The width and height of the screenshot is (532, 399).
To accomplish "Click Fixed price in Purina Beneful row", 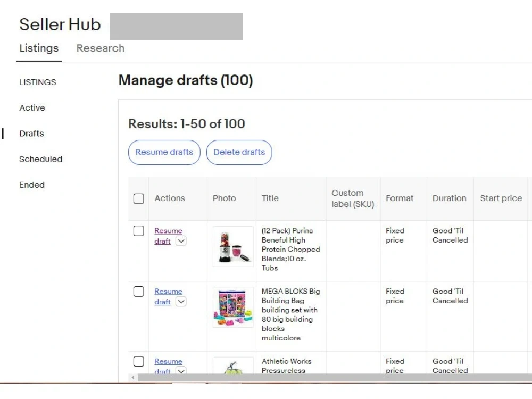I will tap(395, 236).
